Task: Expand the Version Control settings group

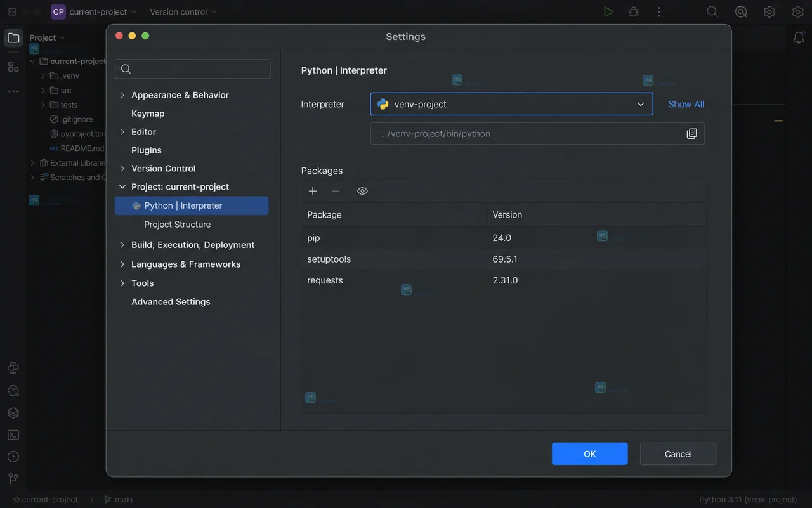Action: [x=122, y=169]
